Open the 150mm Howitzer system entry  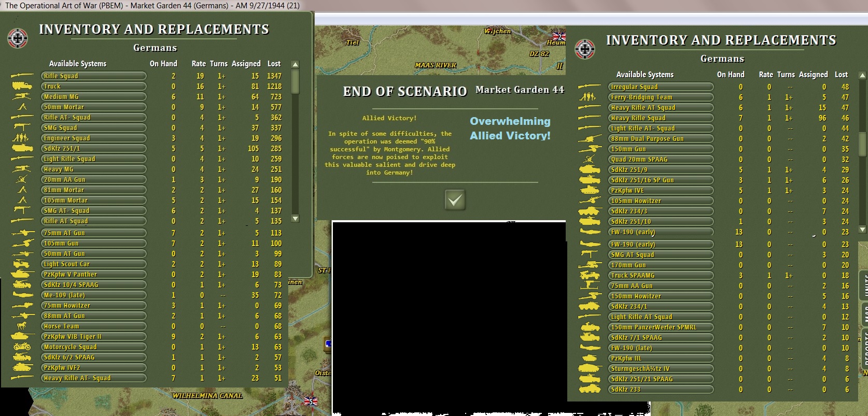click(x=661, y=296)
